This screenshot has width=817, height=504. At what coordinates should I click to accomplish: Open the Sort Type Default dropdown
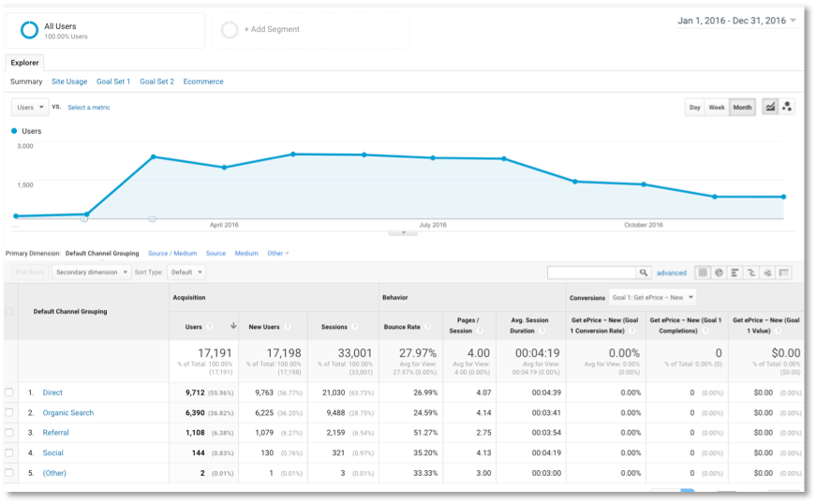(186, 272)
